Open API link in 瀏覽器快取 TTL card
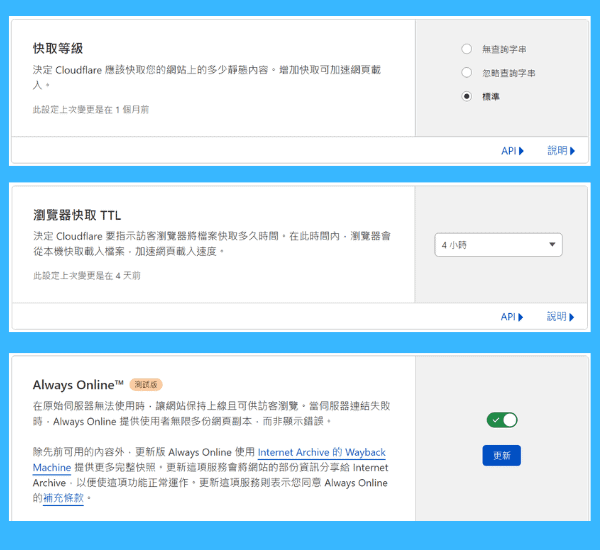 click(x=512, y=317)
